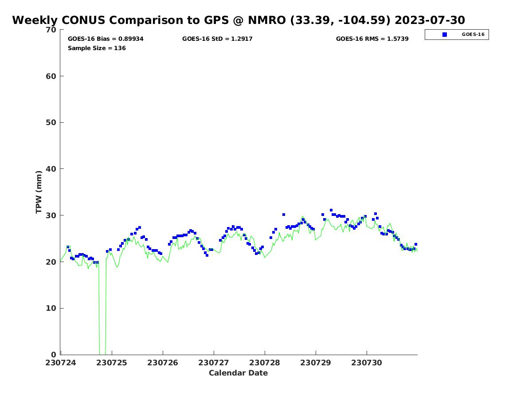This screenshot has width=532, height=399.
Task: Click y-axis tick label 60
Action: coord(51,76)
